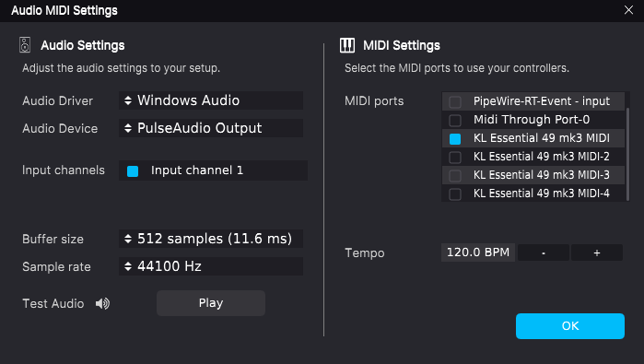Click the Test Audio volume speaker icon

[102, 303]
